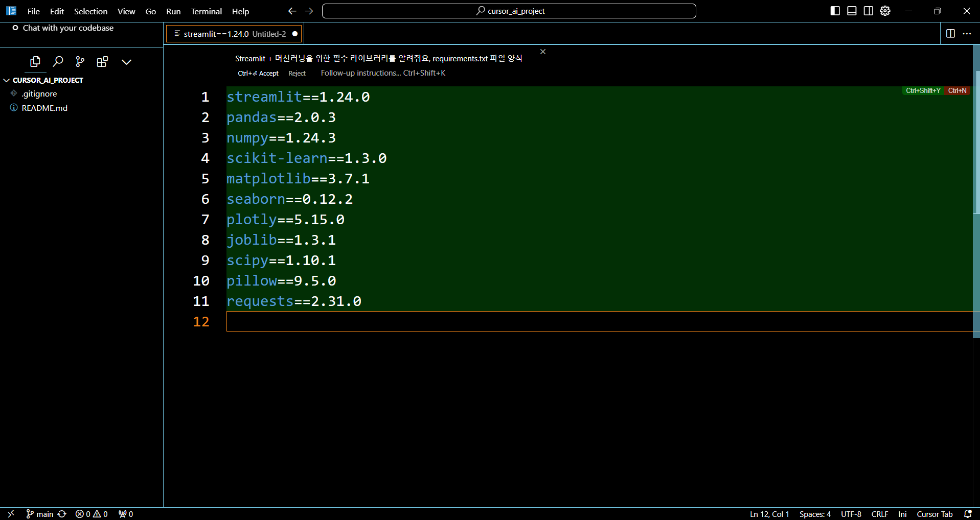Toggle the bottom panel layout icon
This screenshot has width=980, height=520.
(852, 11)
